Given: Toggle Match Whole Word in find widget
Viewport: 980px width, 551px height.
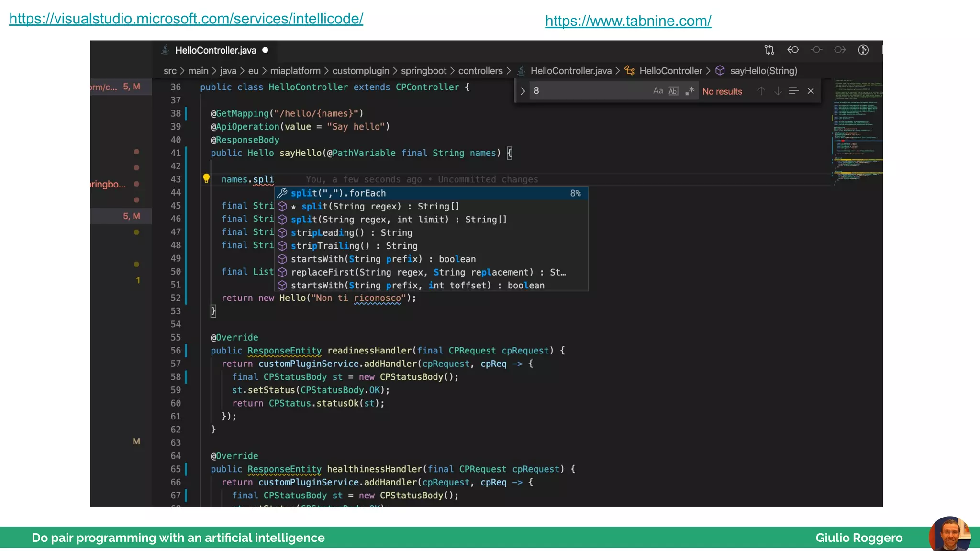Looking at the screenshot, I should pos(673,91).
